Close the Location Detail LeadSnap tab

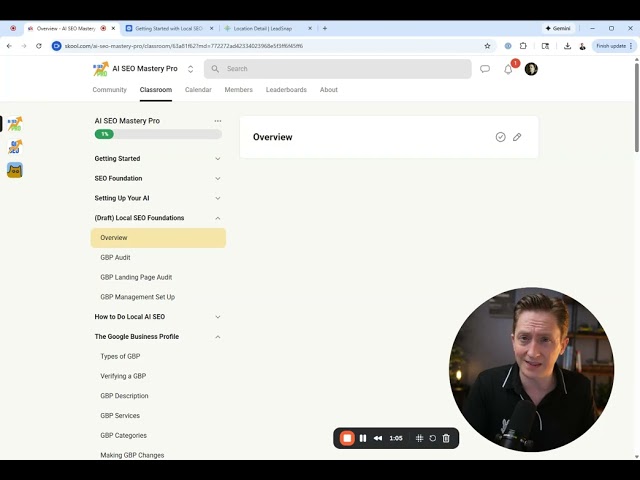click(310, 29)
